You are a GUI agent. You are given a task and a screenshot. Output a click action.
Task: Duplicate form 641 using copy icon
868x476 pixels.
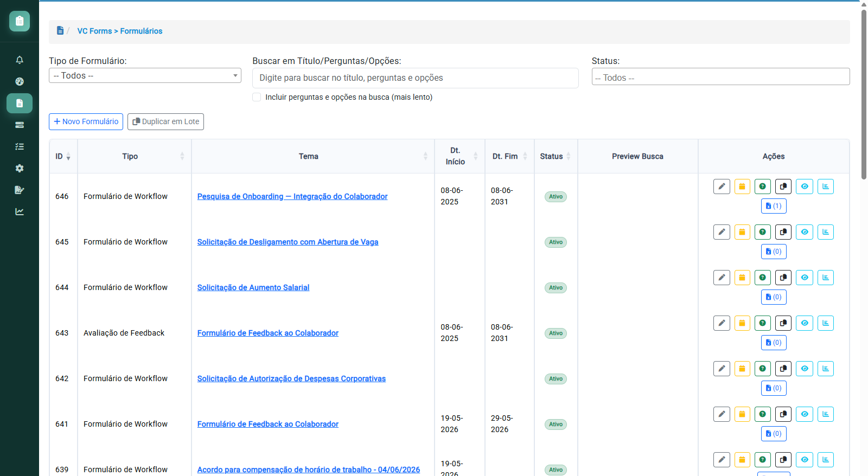click(783, 414)
